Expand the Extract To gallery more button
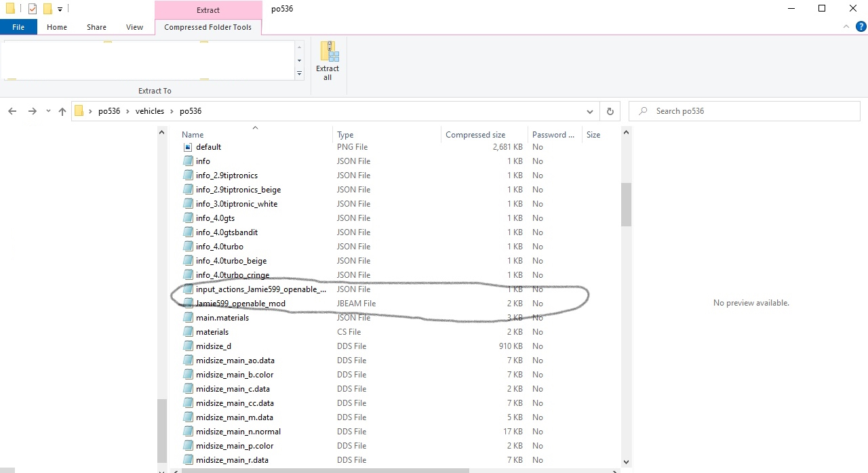868x473 pixels. pos(300,74)
